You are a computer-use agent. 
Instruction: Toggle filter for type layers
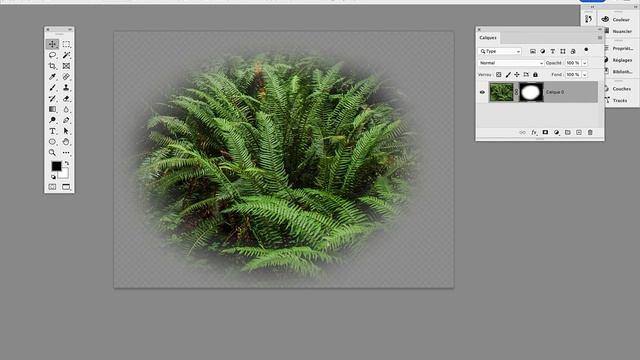pos(553,51)
